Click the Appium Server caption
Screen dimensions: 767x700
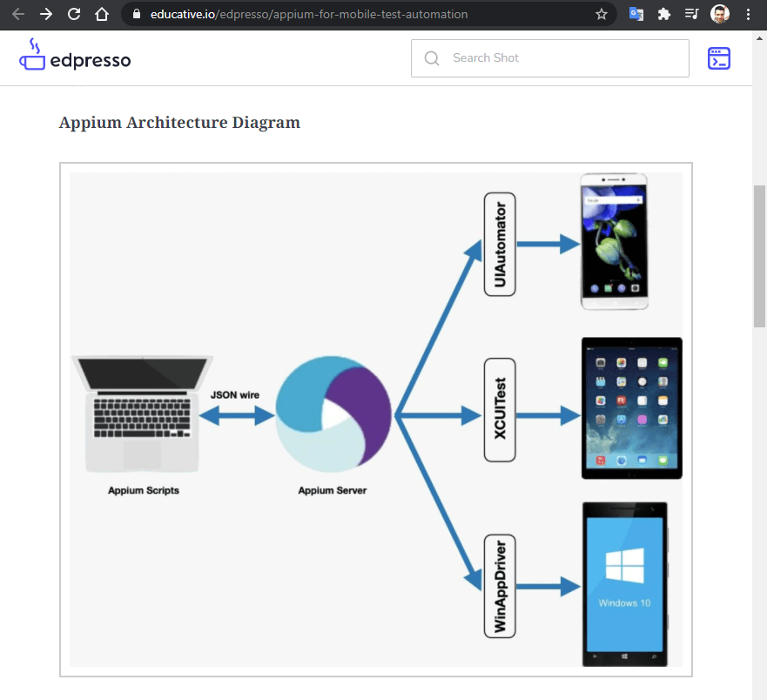[333, 490]
